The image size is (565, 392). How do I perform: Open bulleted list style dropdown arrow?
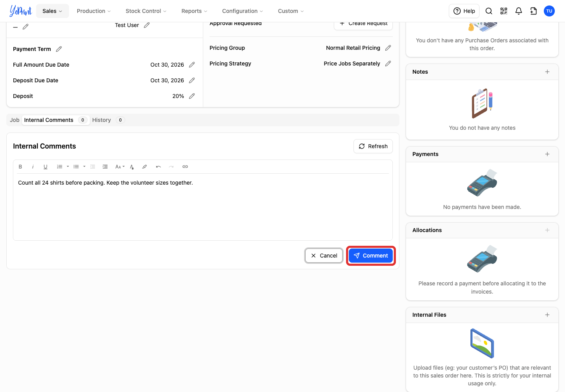pos(84,167)
